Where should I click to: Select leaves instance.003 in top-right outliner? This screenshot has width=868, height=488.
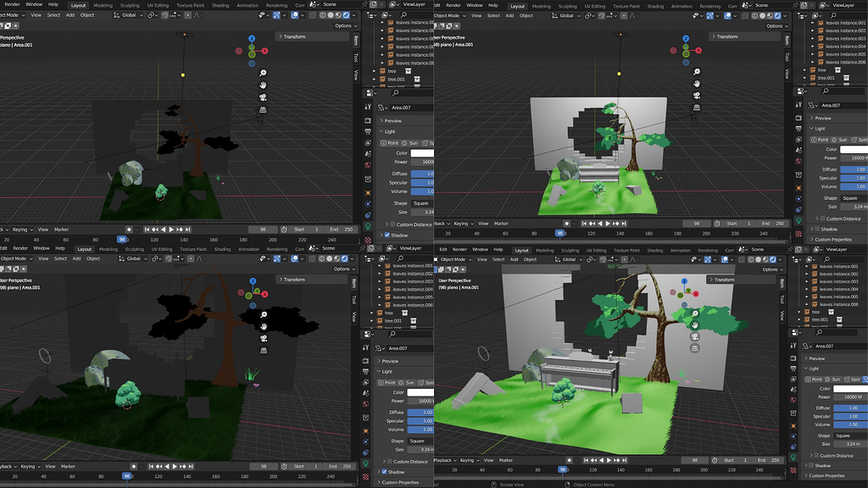(845, 39)
